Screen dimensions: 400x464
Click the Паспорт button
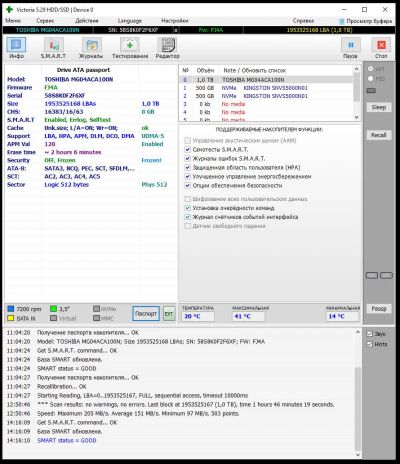[x=146, y=314]
